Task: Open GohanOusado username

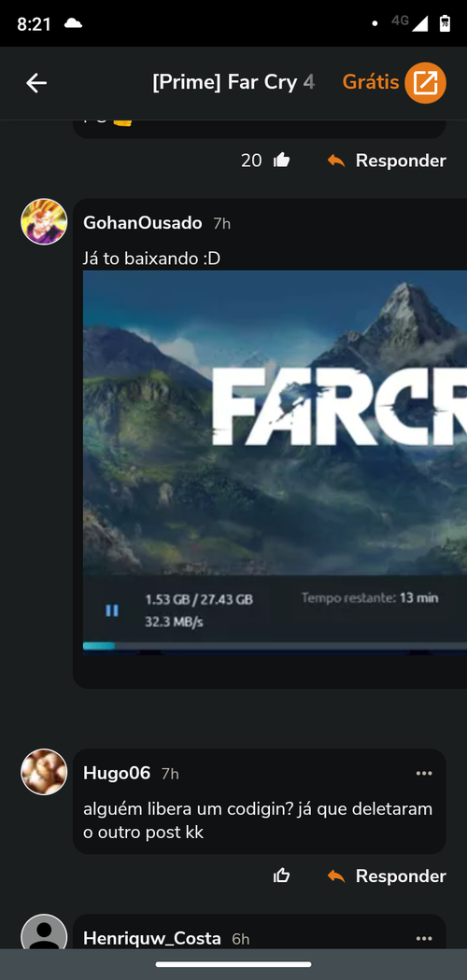Action: [143, 223]
